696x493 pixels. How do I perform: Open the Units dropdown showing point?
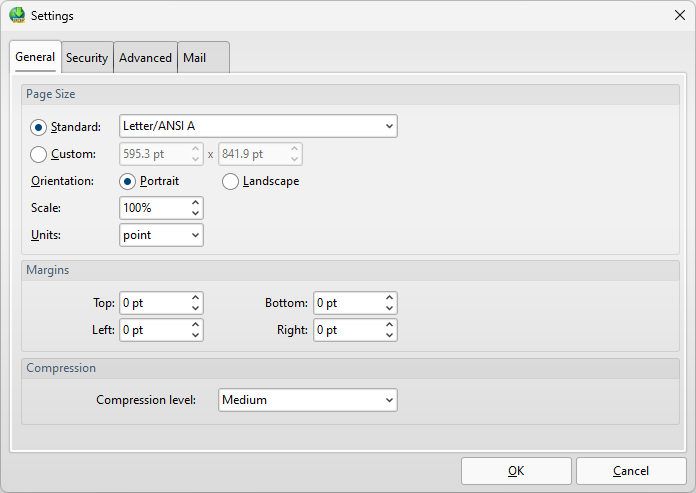click(161, 235)
